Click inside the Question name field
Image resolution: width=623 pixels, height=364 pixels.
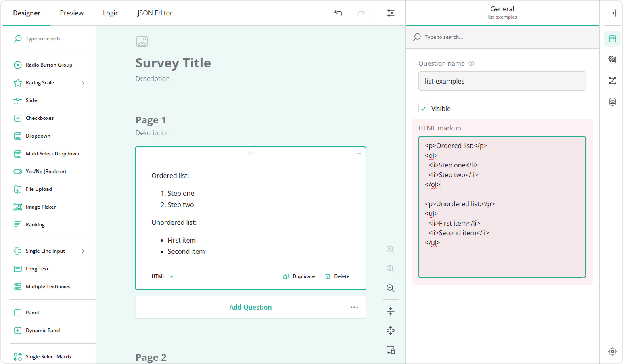click(502, 81)
